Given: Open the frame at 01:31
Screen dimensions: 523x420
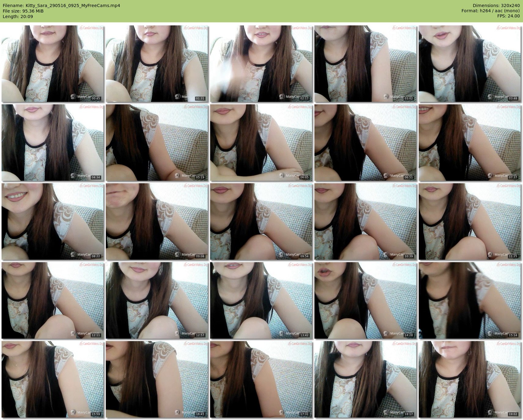Looking at the screenshot, I should coord(157,63).
